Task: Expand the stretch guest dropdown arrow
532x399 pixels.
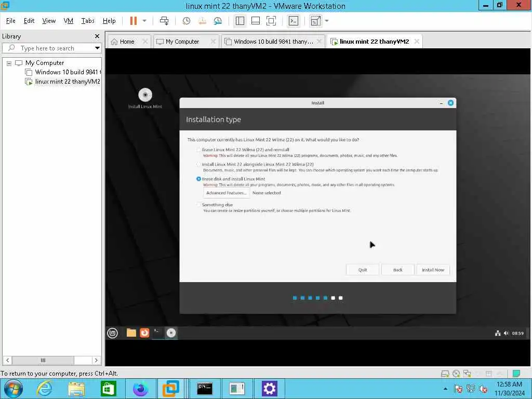Action: (327, 21)
